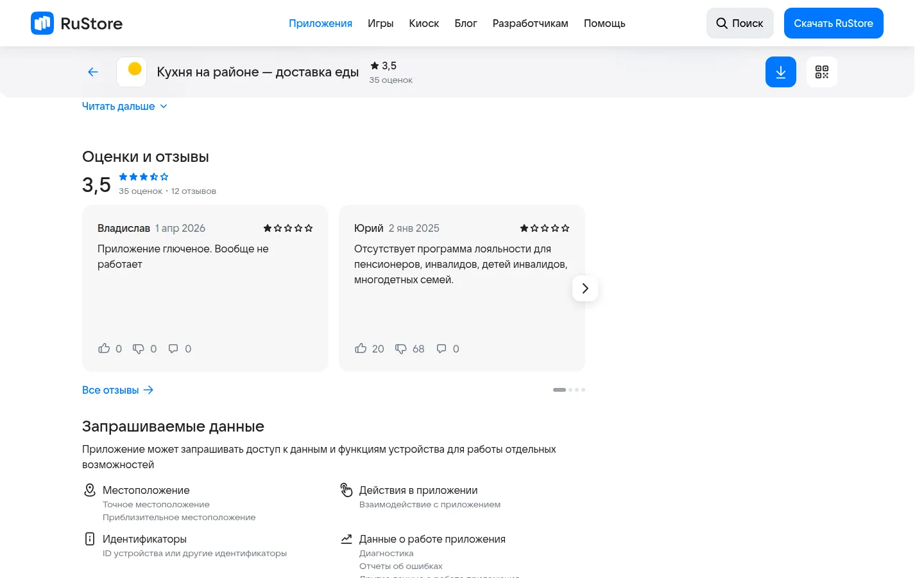Click the Местоположение location pin icon
This screenshot has width=924, height=578.
point(90,490)
